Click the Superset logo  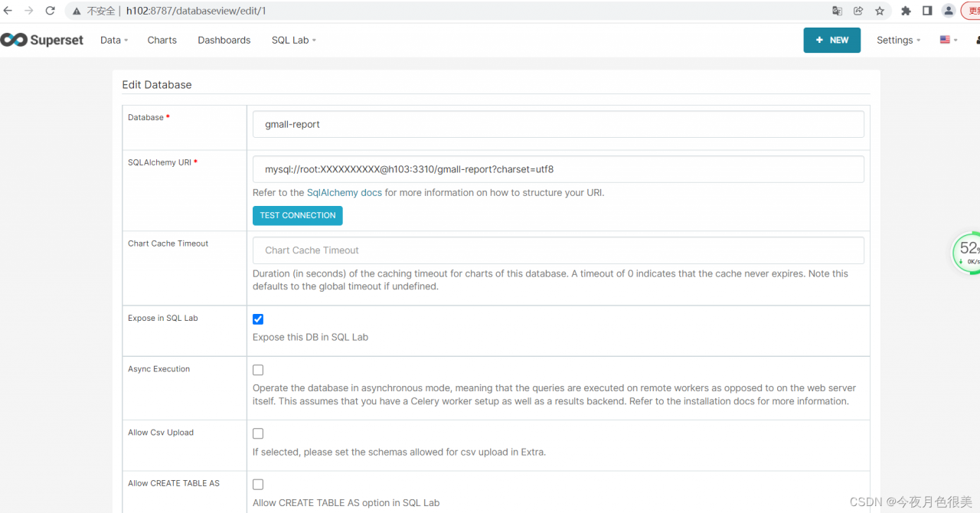tap(42, 40)
